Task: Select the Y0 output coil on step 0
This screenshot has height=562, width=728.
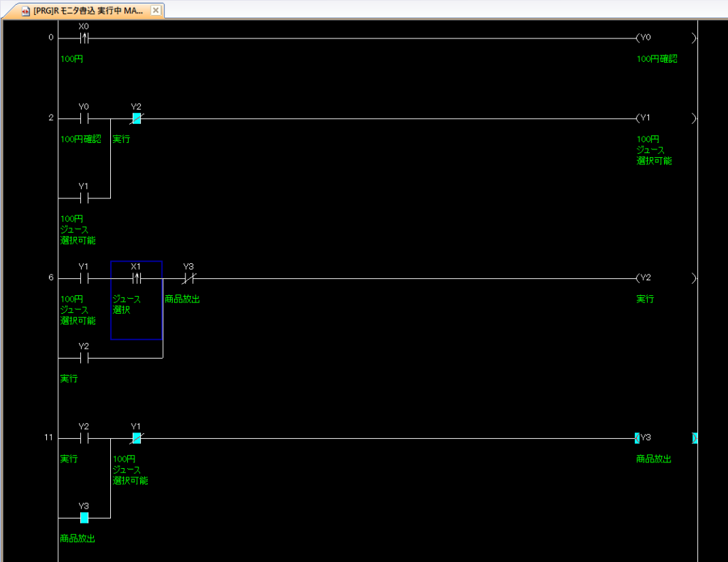Action: [645, 38]
